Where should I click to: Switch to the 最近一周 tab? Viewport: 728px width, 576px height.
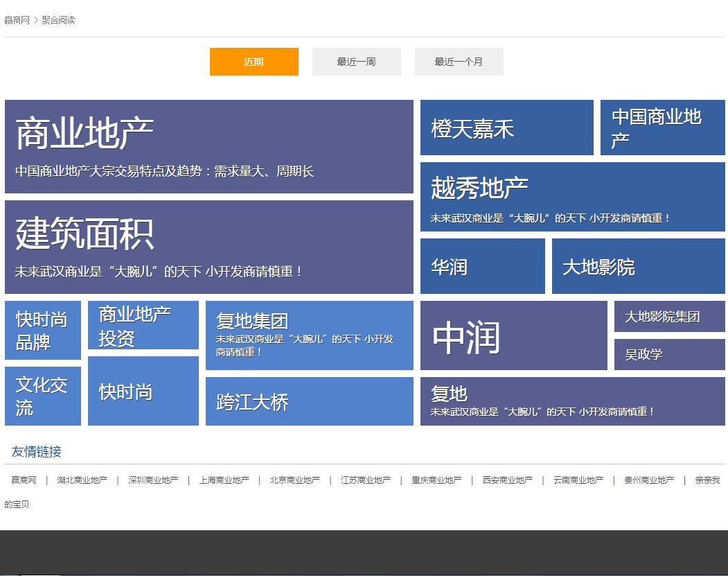(x=357, y=61)
